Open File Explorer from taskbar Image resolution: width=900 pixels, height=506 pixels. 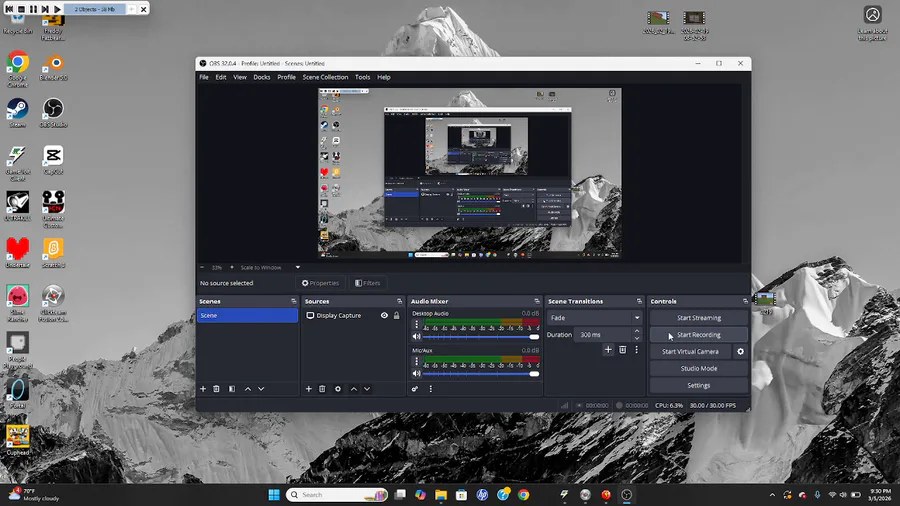pyautogui.click(x=441, y=495)
